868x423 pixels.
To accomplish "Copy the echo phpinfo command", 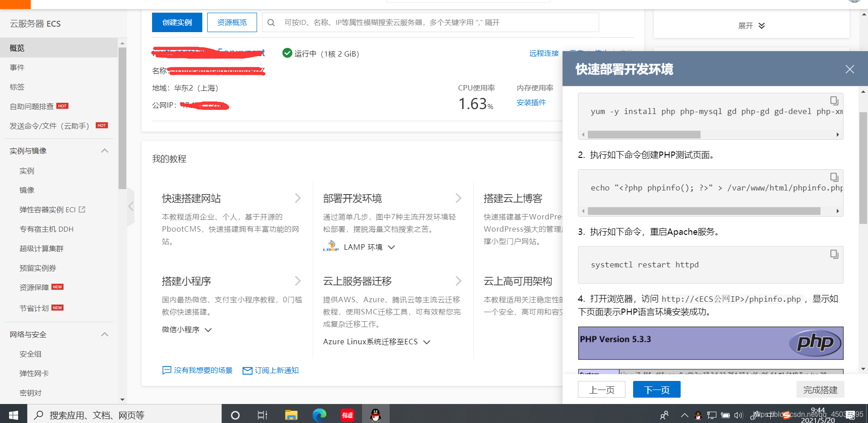I will click(834, 177).
